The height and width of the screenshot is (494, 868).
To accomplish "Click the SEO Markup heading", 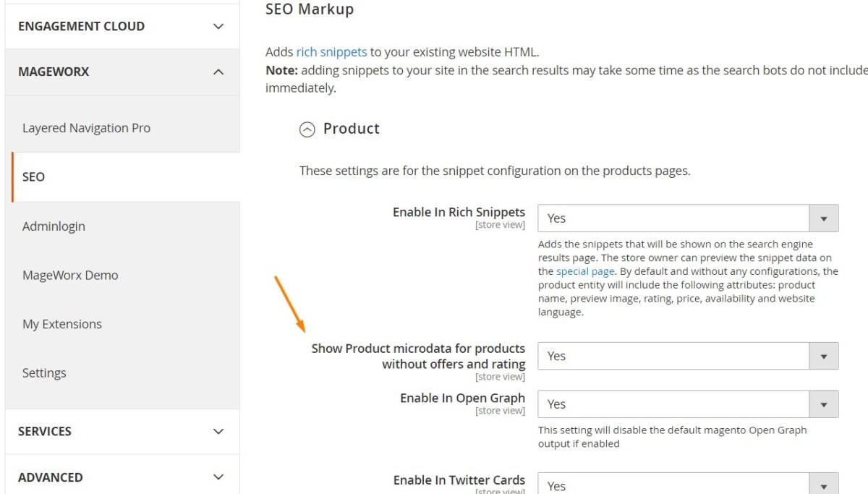I will [310, 9].
